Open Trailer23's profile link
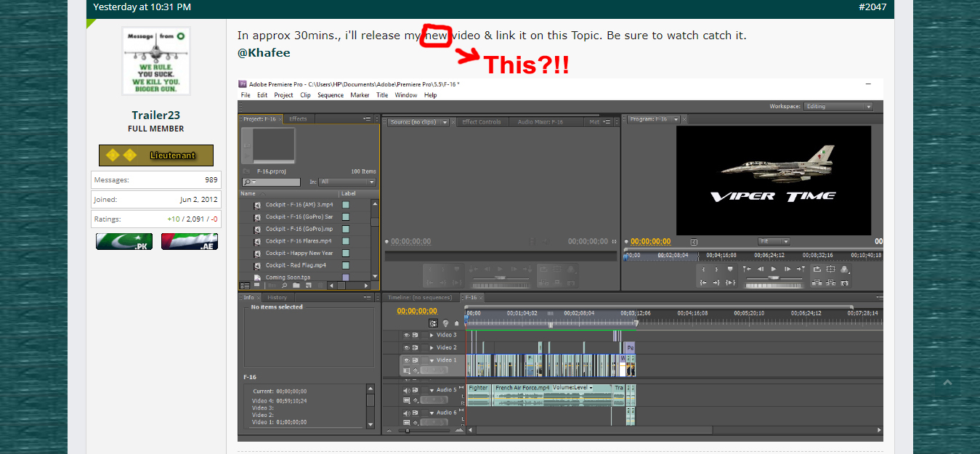Screen dimensions: 980x454 coord(156,115)
